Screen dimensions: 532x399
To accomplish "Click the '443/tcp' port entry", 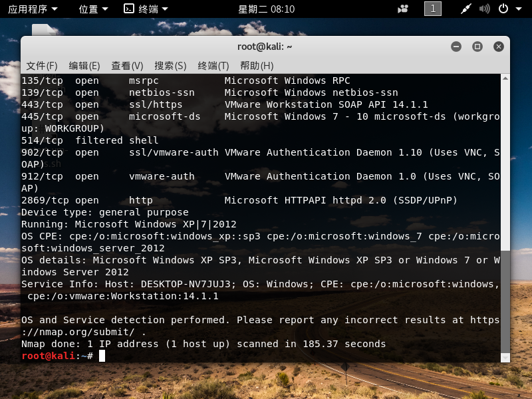I will tap(42, 104).
